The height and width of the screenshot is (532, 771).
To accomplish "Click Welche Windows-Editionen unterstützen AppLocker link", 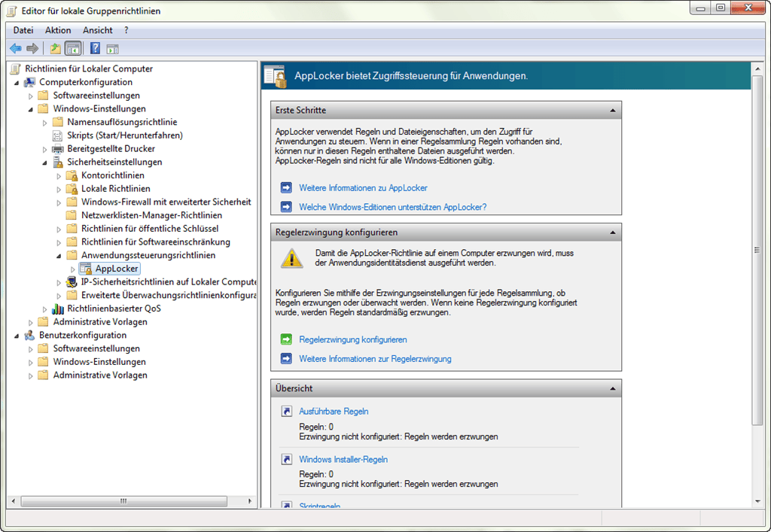I will 392,207.
